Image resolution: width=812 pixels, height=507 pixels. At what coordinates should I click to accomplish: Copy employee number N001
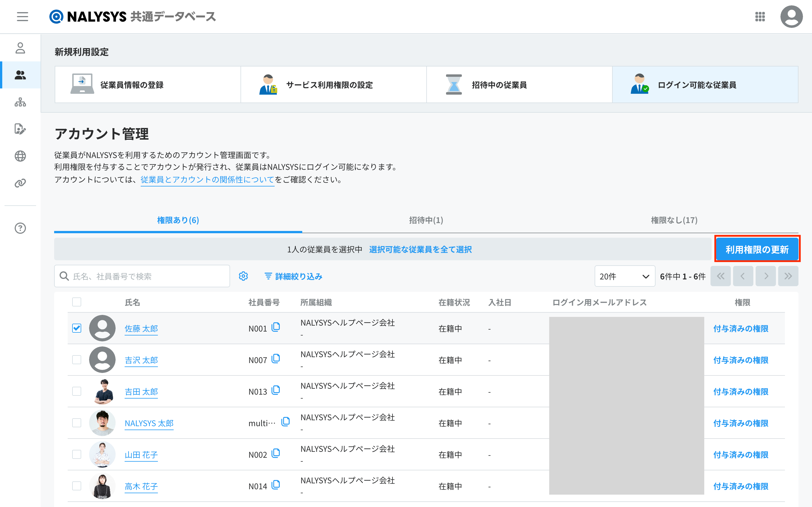(276, 327)
